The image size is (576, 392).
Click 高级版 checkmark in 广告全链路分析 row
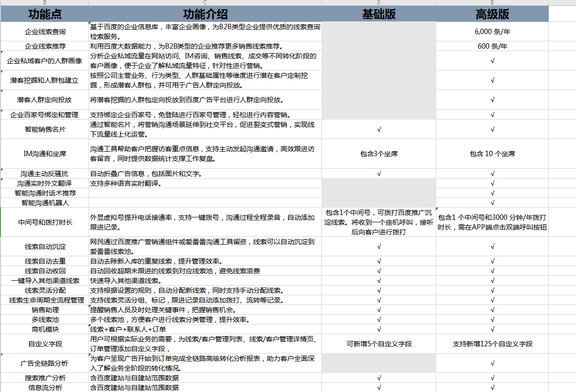[492, 363]
